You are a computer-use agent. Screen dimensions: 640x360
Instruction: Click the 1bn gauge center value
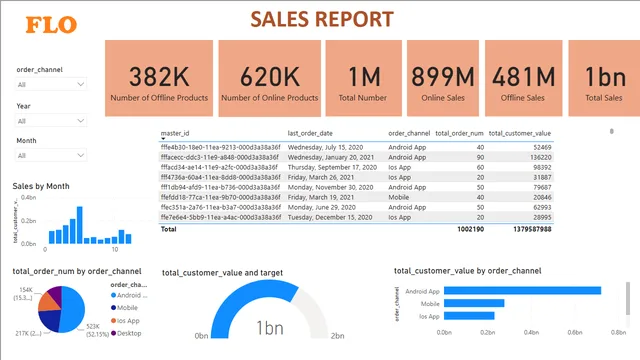click(269, 328)
